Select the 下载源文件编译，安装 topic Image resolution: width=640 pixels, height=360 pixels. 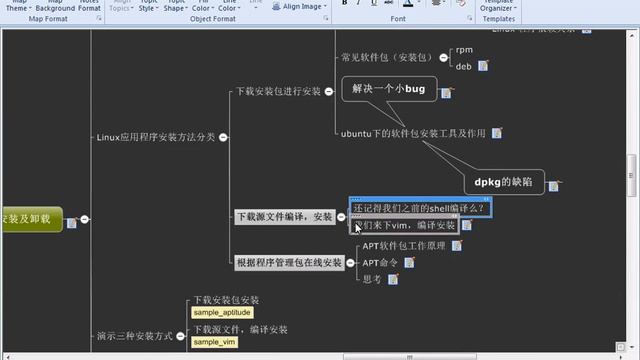285,217
